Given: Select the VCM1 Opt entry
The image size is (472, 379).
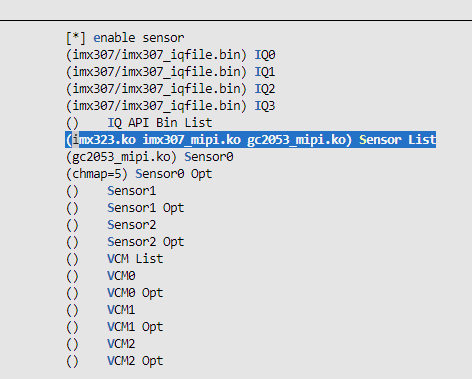Looking at the screenshot, I should 115,327.
